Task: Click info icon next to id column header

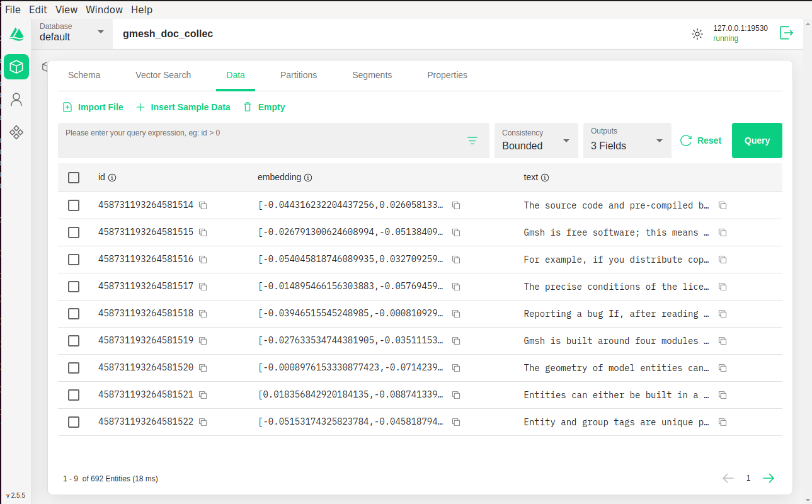Action: point(112,178)
